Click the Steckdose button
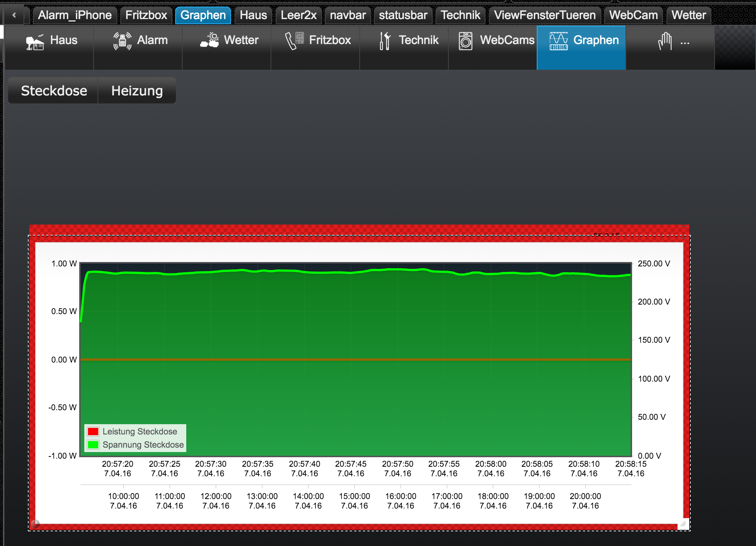 54,91
